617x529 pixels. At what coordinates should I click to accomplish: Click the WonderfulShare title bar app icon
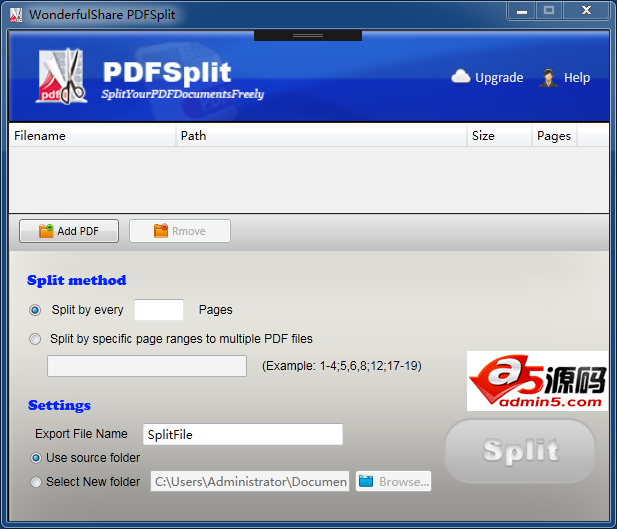click(x=16, y=15)
